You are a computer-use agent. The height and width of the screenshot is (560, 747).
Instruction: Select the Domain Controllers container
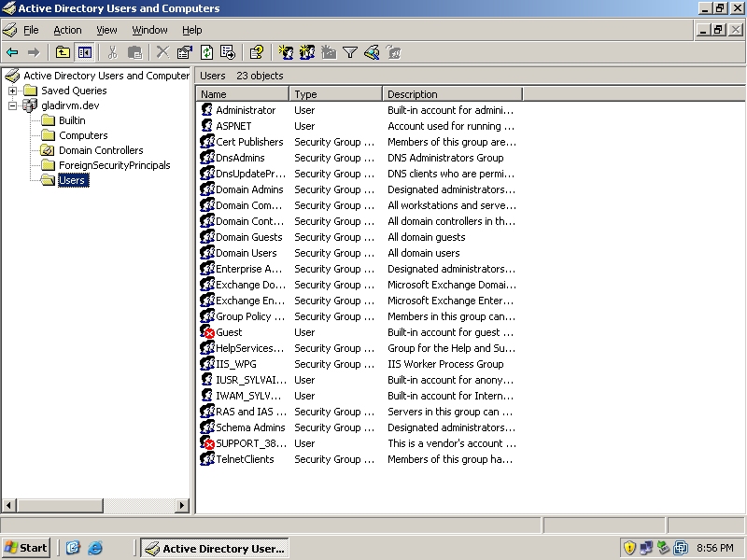101,150
